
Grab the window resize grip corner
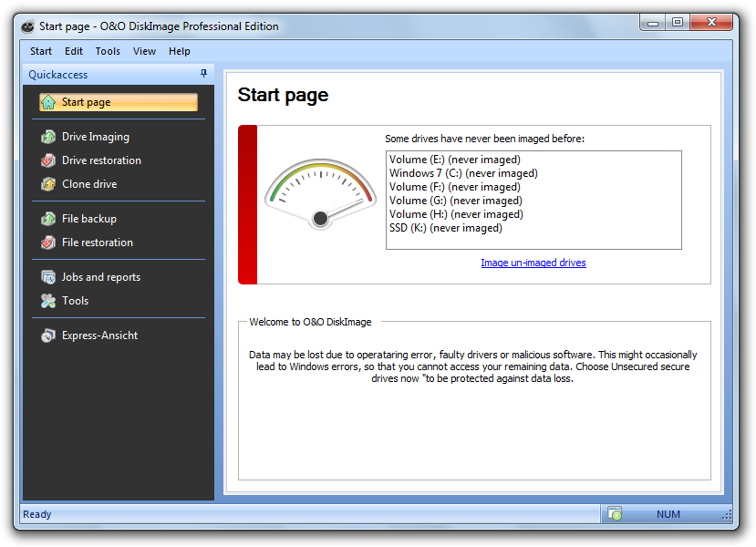coord(727,516)
